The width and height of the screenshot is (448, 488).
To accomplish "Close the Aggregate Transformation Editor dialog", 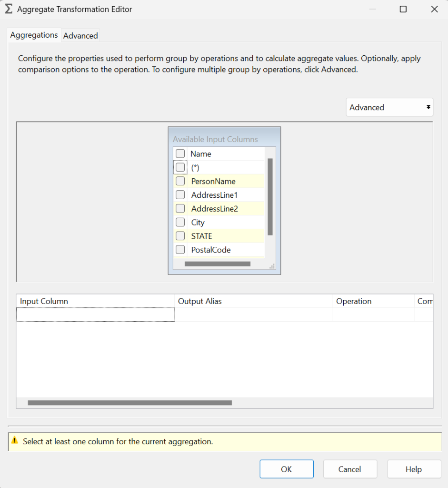I will point(434,9).
